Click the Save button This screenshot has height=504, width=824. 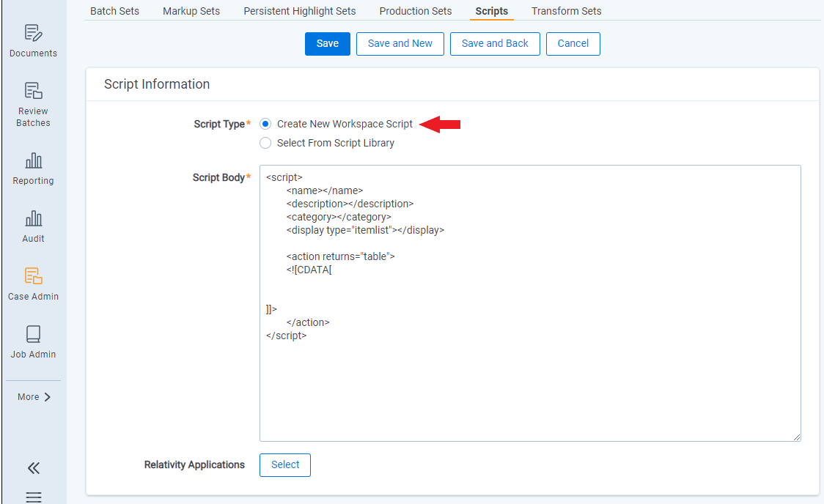(328, 43)
